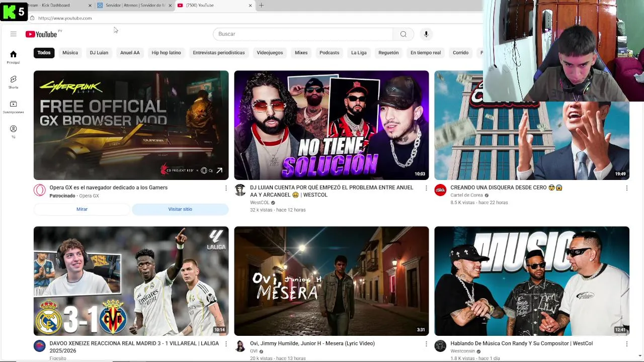This screenshot has width=644, height=362.
Task: Open options for Creando una disquera video
Action: (x=626, y=188)
